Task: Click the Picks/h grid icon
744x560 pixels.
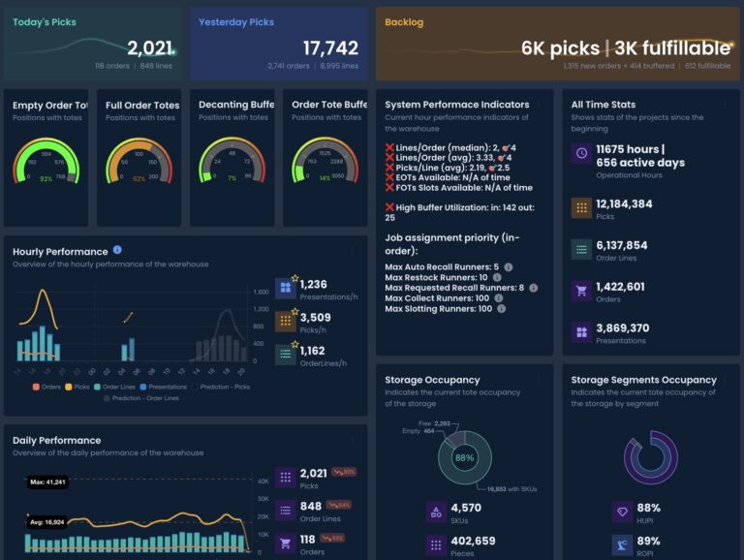Action: point(285,322)
